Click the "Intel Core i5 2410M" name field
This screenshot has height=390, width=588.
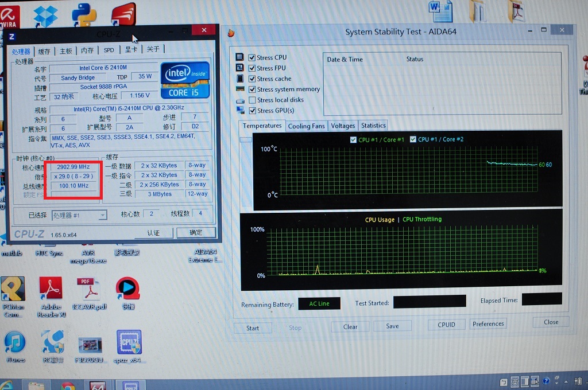pyautogui.click(x=103, y=68)
